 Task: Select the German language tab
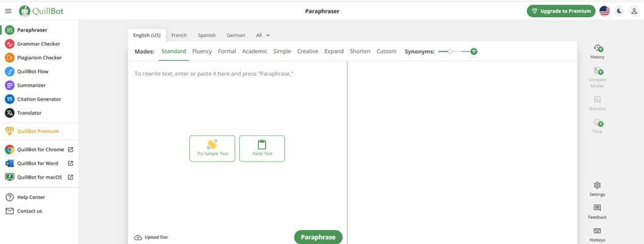(236, 35)
